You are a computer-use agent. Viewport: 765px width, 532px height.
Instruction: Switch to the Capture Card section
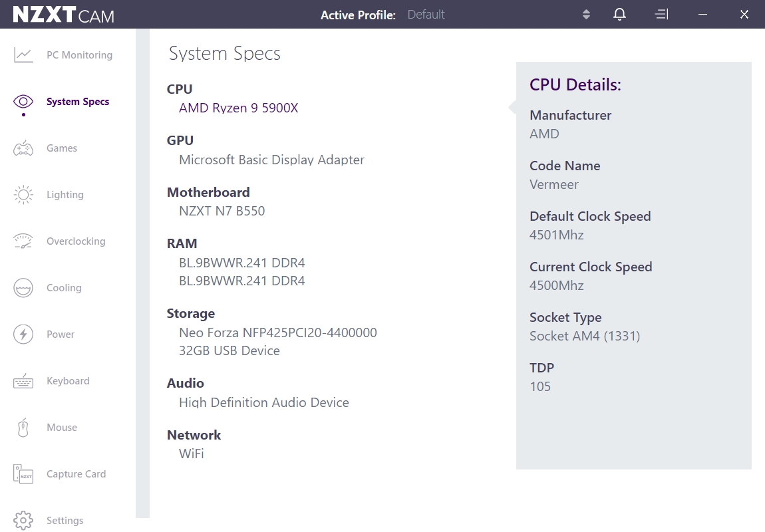point(76,474)
